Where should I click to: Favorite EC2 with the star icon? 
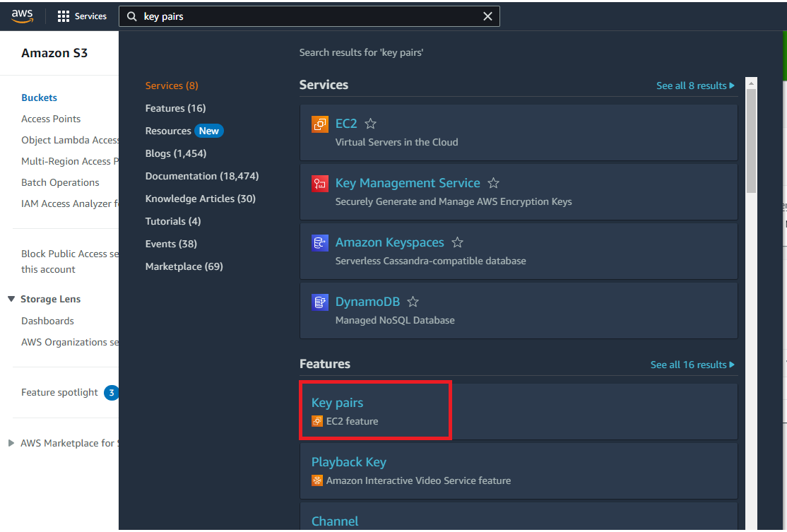coord(370,124)
